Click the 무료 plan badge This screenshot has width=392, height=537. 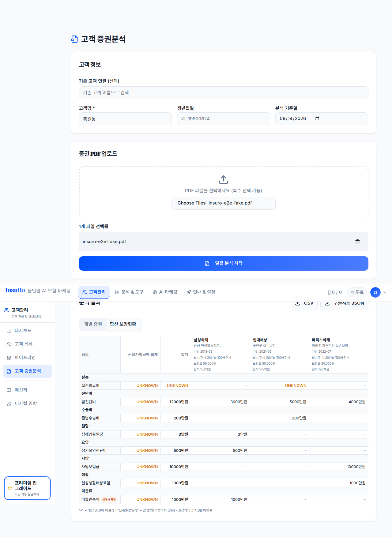tap(357, 292)
